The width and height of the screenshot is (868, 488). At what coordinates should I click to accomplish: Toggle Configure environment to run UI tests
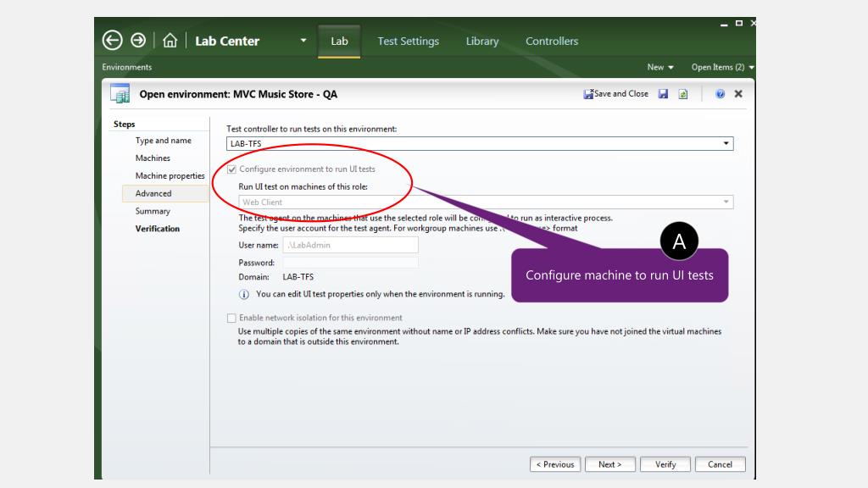coord(232,169)
